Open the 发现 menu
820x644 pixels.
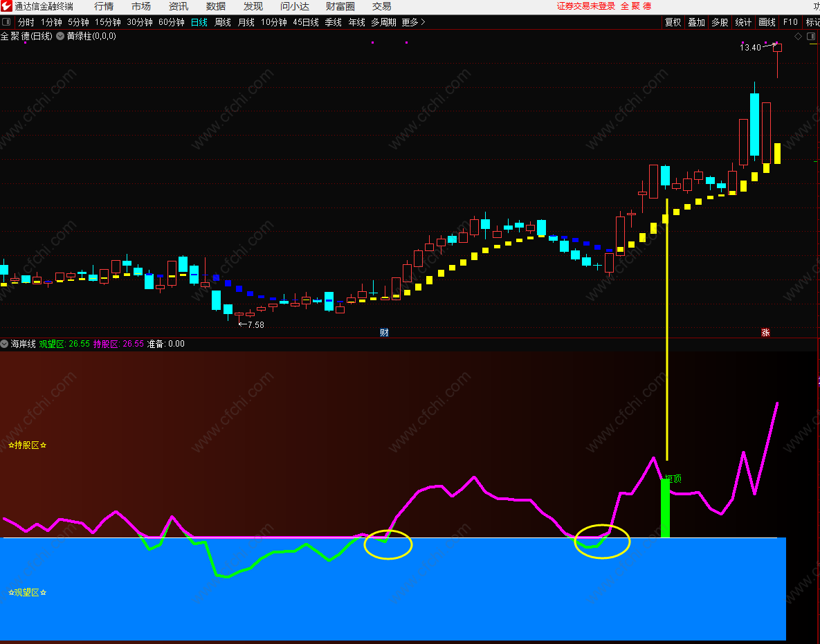tap(253, 6)
